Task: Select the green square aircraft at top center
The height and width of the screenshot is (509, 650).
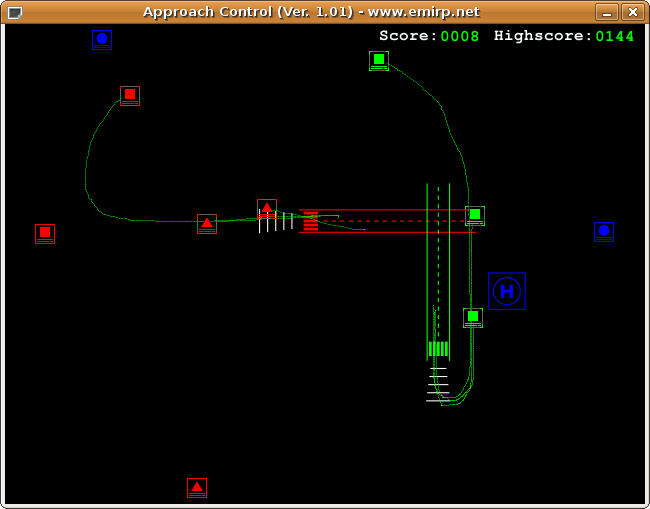Action: pyautogui.click(x=379, y=60)
